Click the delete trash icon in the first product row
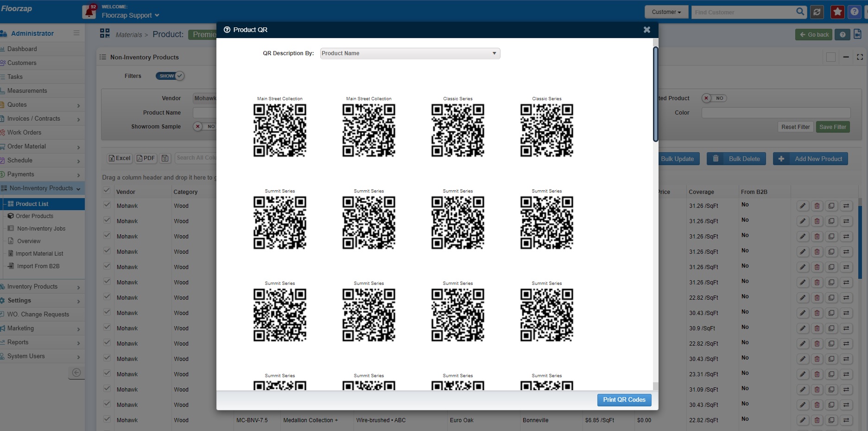 click(x=817, y=206)
